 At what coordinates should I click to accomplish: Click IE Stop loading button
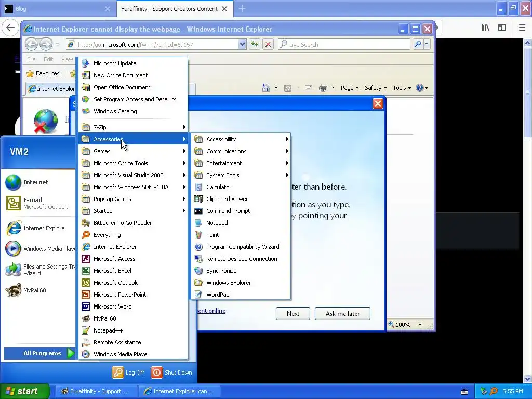[x=268, y=45]
